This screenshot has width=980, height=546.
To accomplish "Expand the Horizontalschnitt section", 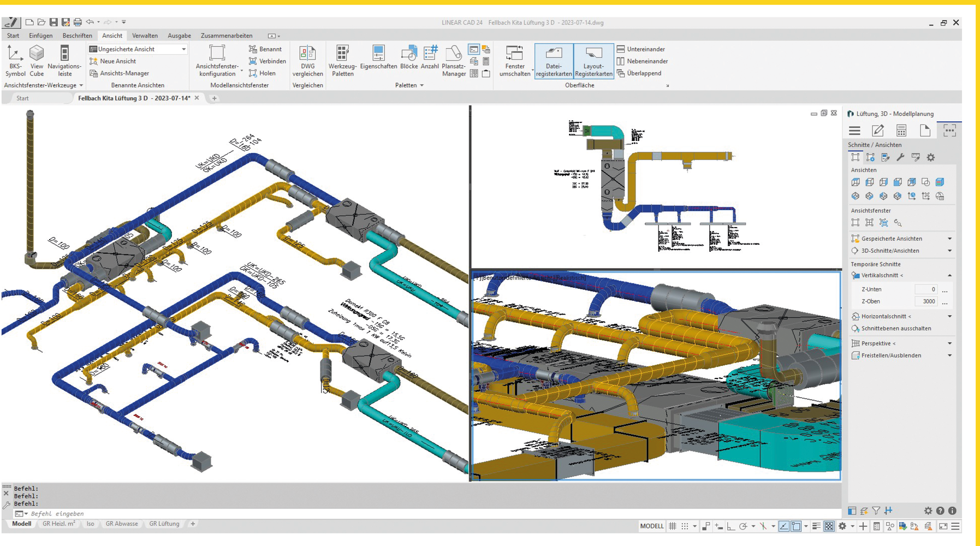I will [x=949, y=316].
